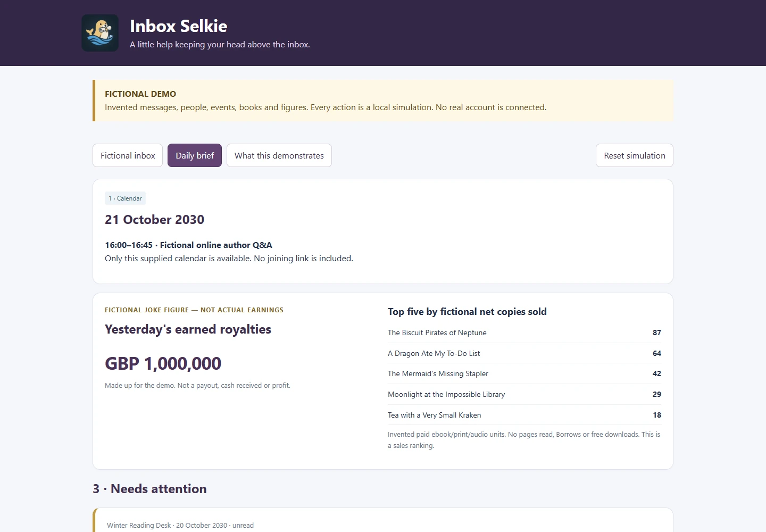Click the "1 · Calendar" badge

pyautogui.click(x=125, y=198)
